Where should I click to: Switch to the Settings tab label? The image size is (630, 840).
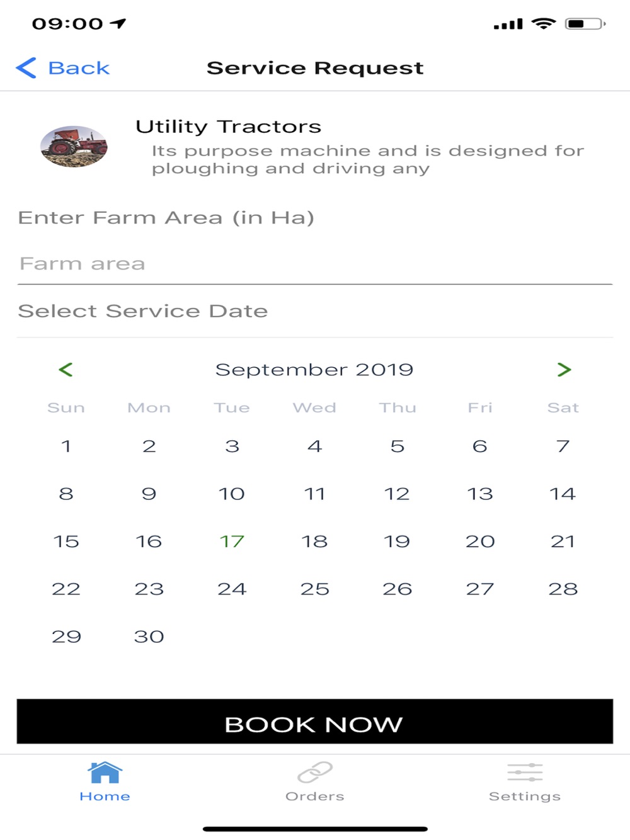tap(525, 797)
